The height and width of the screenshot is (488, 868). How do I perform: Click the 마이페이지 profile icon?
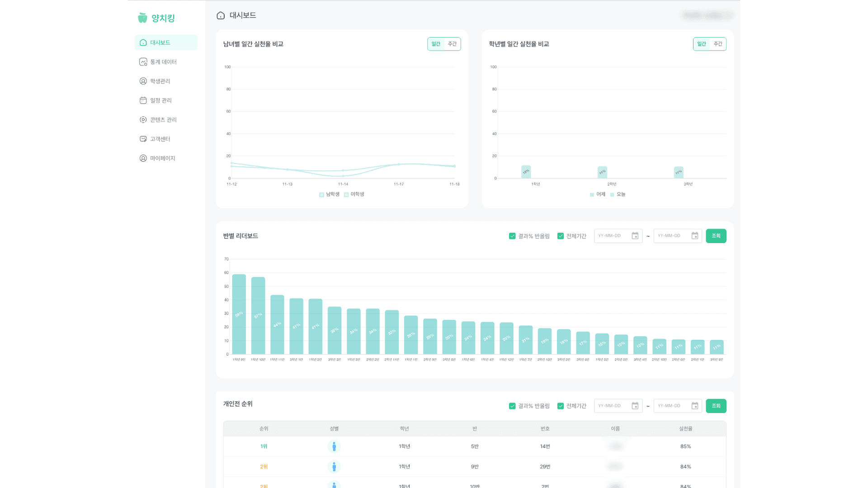click(143, 158)
